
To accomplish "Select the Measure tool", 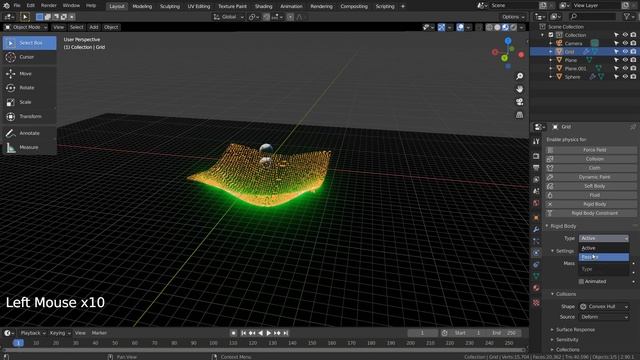I will pyautogui.click(x=29, y=147).
